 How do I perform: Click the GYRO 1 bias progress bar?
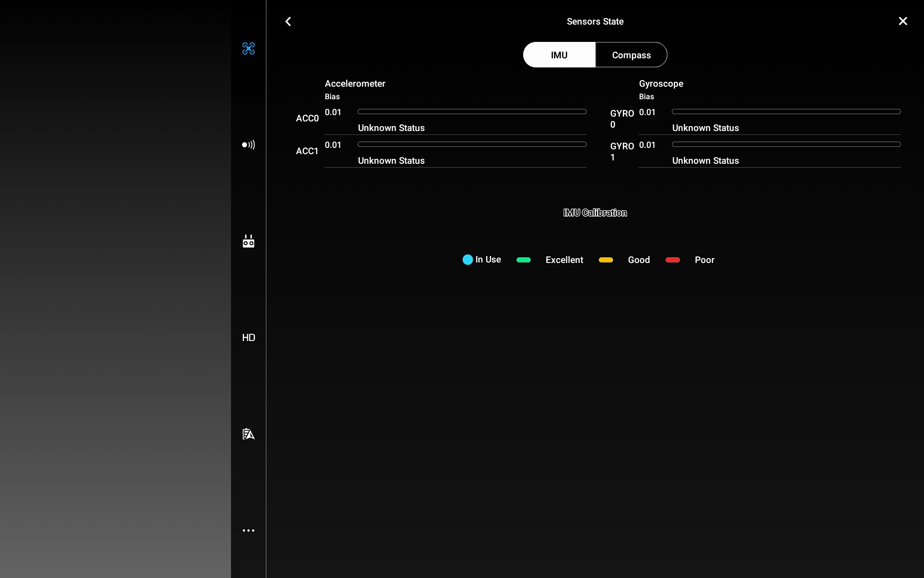pyautogui.click(x=786, y=144)
